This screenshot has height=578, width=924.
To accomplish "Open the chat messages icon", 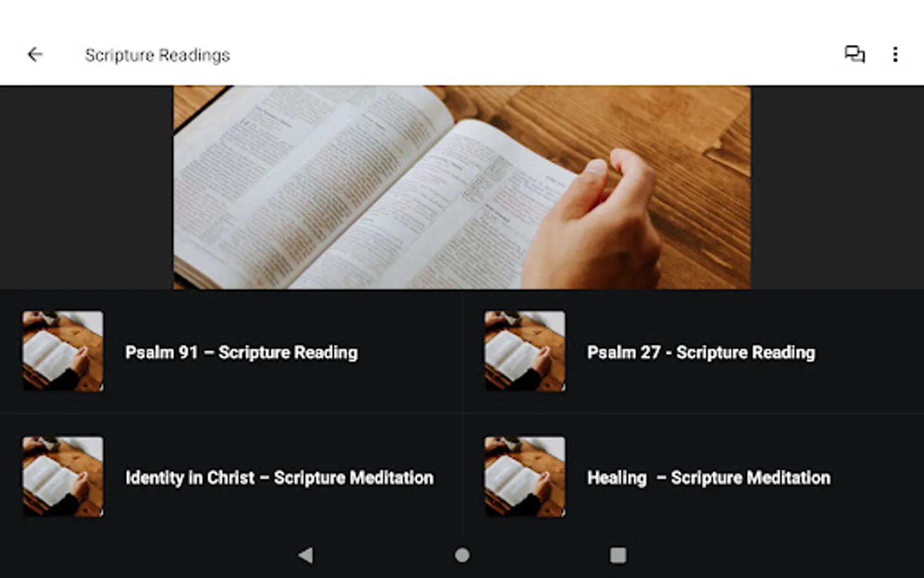I will [x=854, y=55].
